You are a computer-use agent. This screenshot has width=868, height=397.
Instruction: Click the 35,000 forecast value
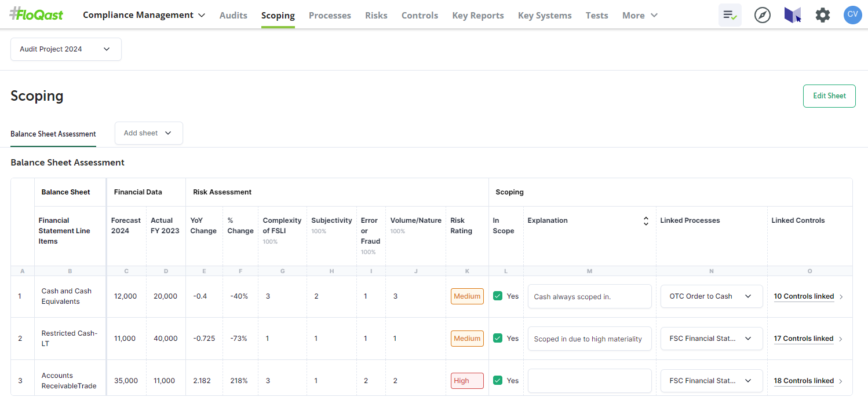(x=126, y=381)
